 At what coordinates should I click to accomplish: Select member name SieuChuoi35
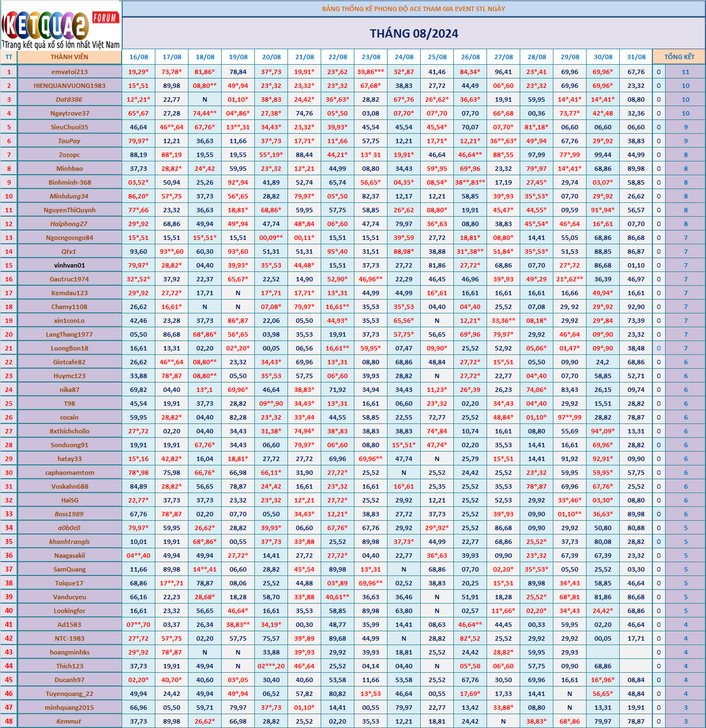tap(70, 127)
